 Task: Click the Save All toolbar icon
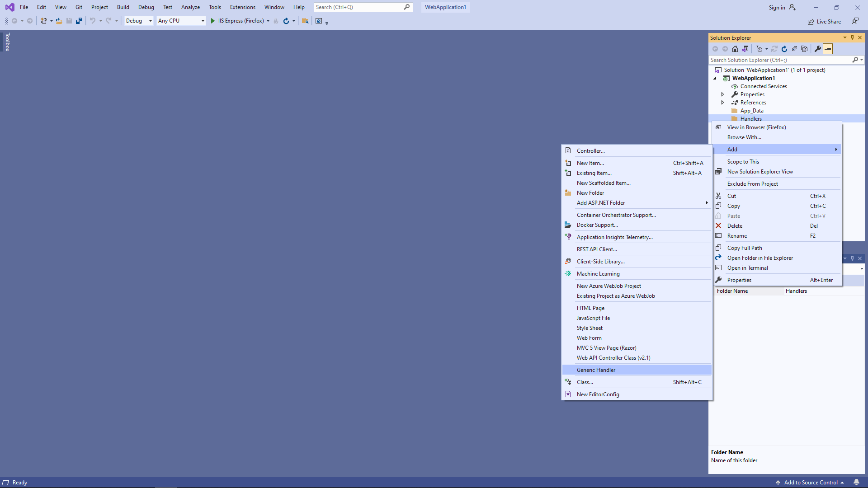point(79,21)
